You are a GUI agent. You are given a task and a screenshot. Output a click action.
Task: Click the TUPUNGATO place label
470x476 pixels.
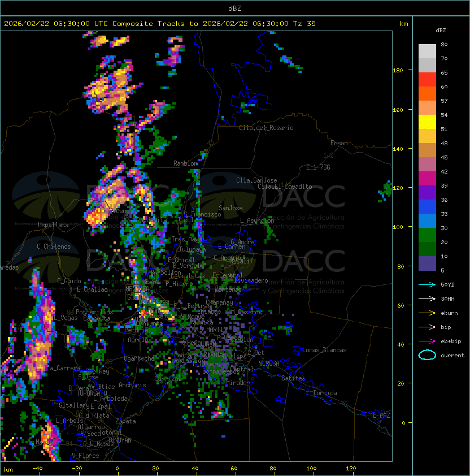tap(92, 393)
